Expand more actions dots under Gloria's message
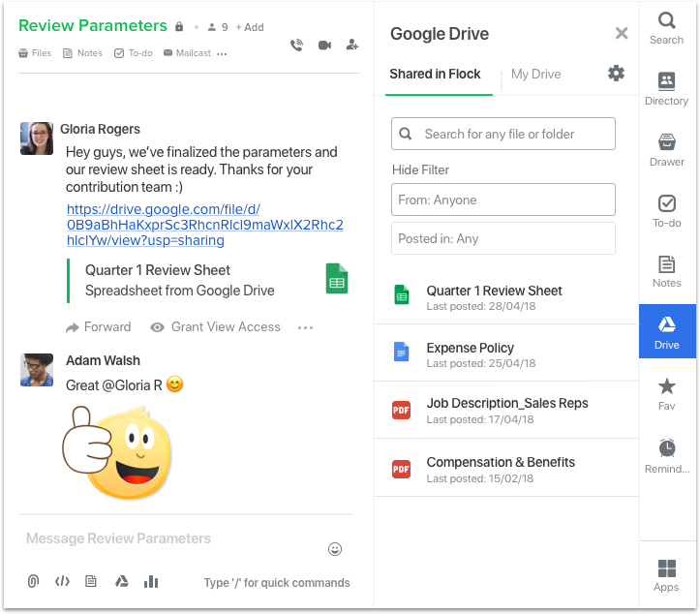This screenshot has width=700, height=614. click(x=305, y=327)
